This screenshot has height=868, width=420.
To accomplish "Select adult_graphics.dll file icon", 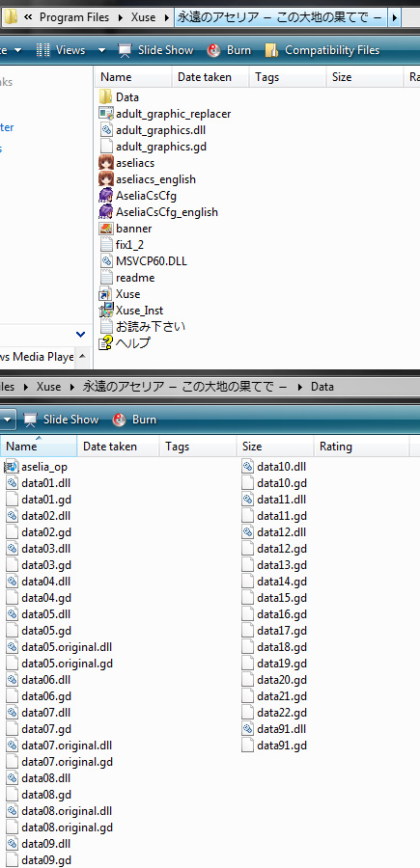I will click(106, 130).
